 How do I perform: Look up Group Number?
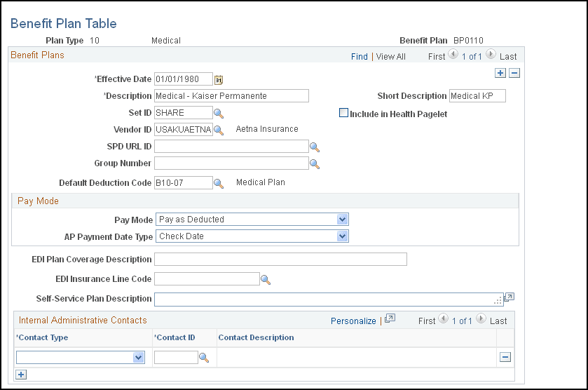pyautogui.click(x=314, y=164)
